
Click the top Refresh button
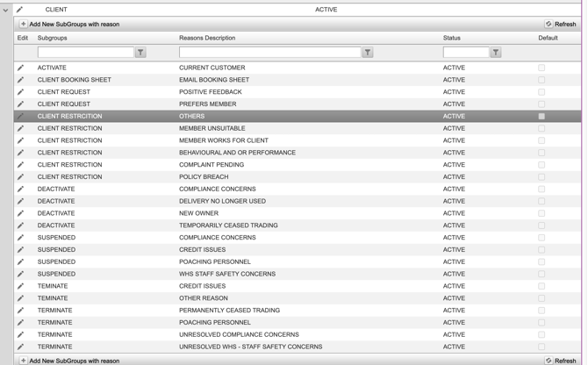[x=560, y=24]
